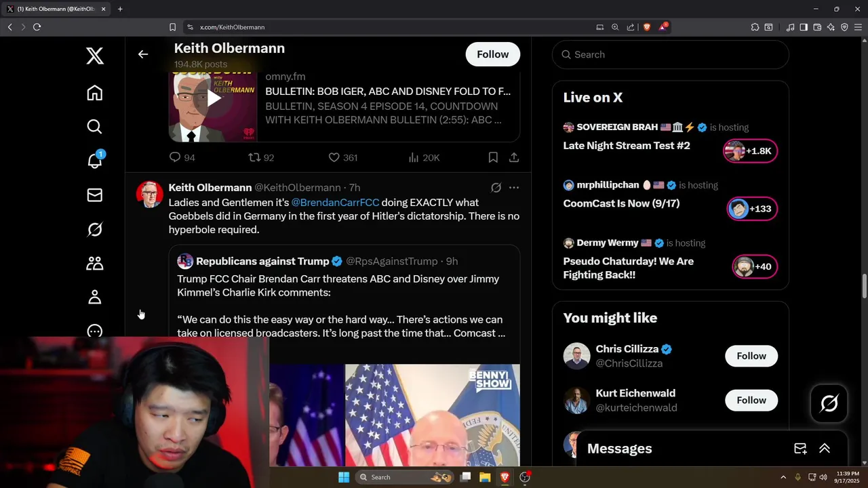The height and width of the screenshot is (488, 868).
Task: Open browser extensions puzzle icon
Action: (x=755, y=27)
